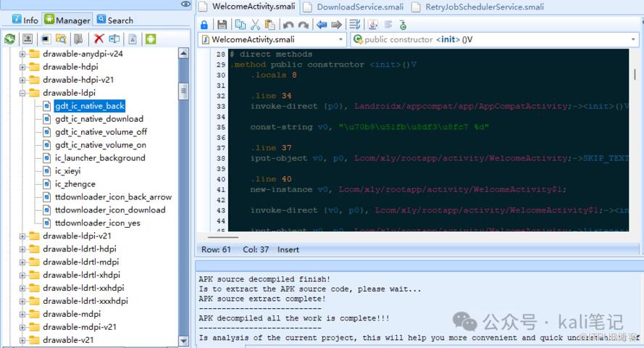Viewport: 644px width, 348px height.
Task: Select the ic_launcher_background file
Action: pyautogui.click(x=100, y=157)
